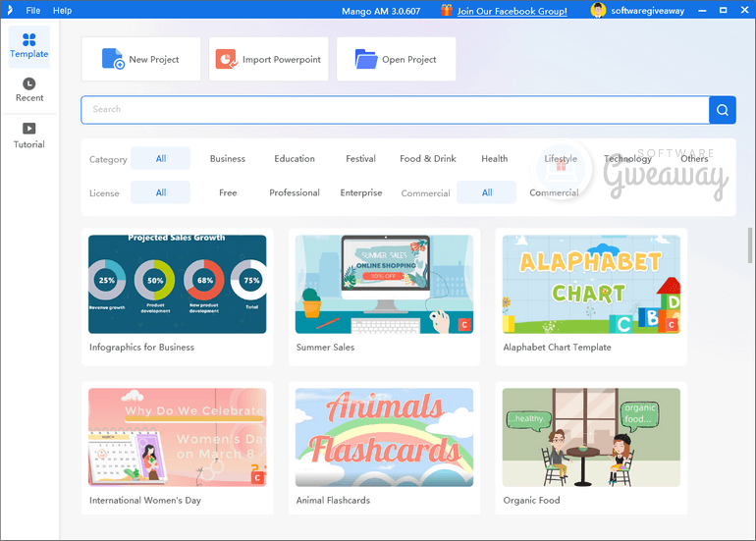This screenshot has width=756, height=541.
Task: Open the Template sidebar section
Action: [x=28, y=46]
